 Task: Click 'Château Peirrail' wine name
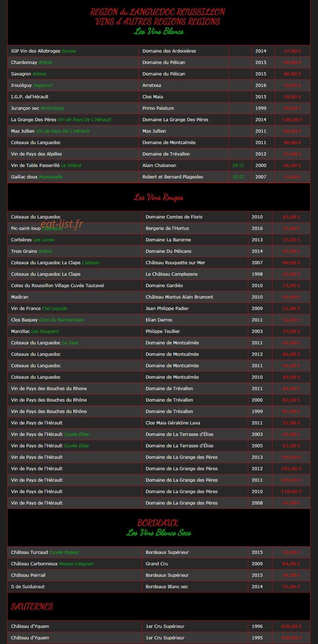click(x=28, y=575)
